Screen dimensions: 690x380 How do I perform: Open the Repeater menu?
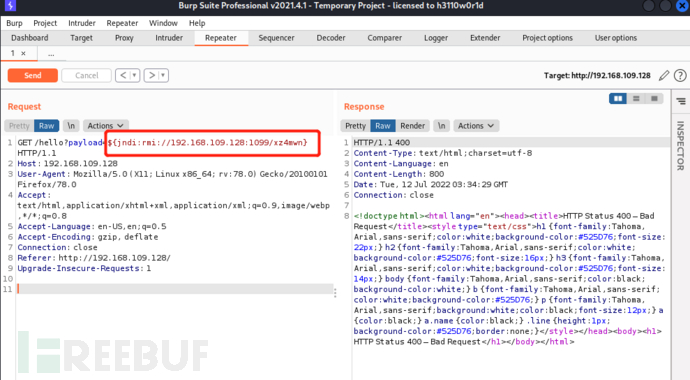[x=122, y=23]
